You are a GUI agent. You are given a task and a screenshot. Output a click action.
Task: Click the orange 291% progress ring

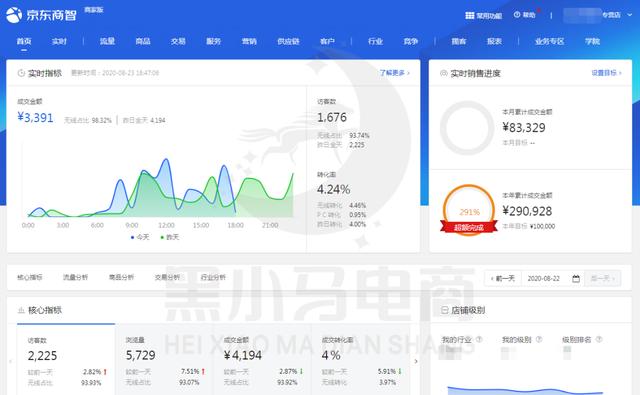coord(469,210)
